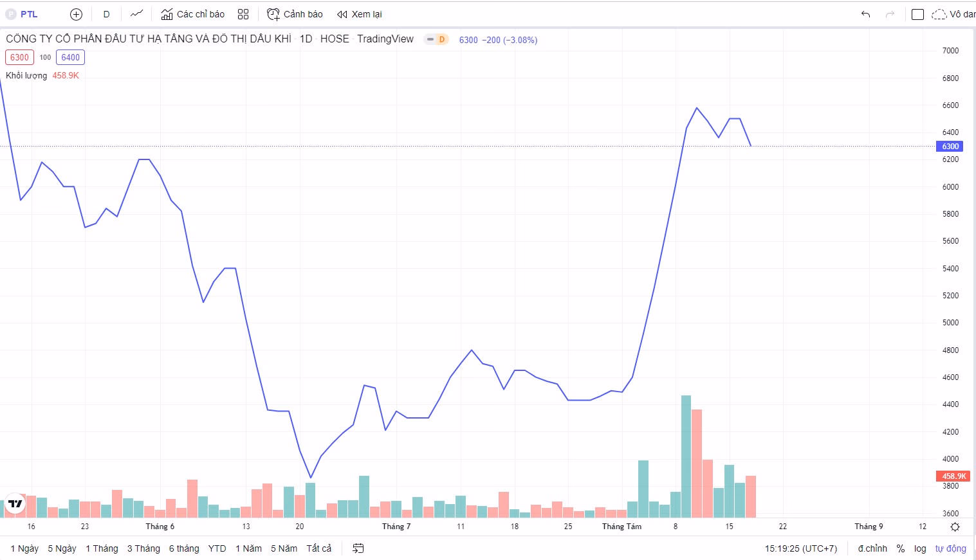Select the YTD time range
The image size is (976, 560).
point(217,548)
